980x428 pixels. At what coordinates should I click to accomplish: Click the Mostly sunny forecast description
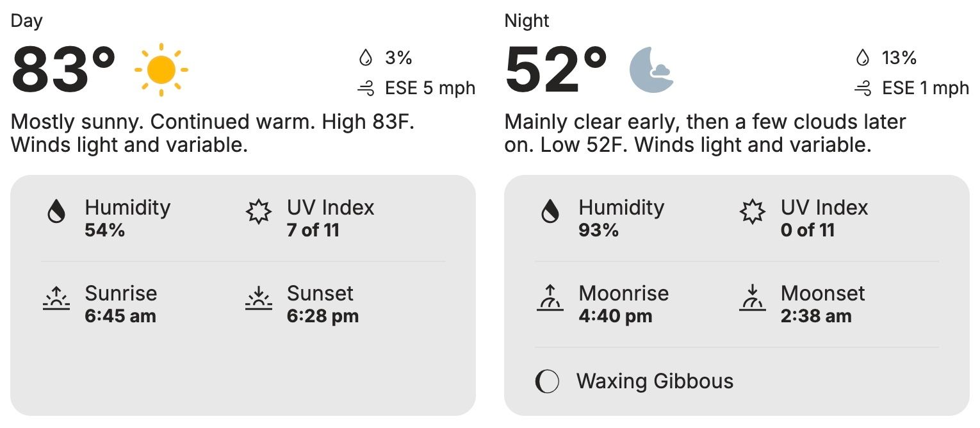point(213,133)
